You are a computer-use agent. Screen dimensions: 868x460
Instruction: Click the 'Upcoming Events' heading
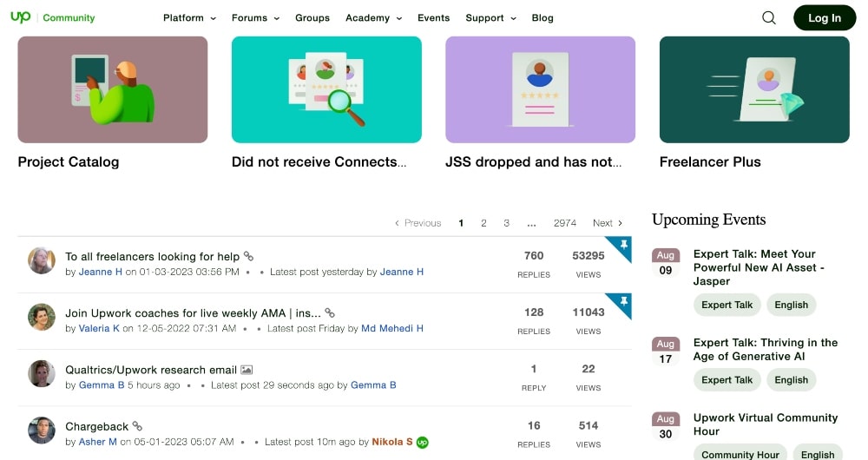(708, 220)
